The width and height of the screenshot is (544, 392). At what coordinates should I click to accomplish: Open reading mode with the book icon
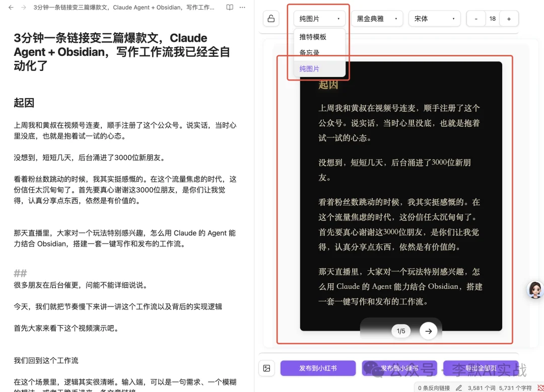click(x=229, y=7)
